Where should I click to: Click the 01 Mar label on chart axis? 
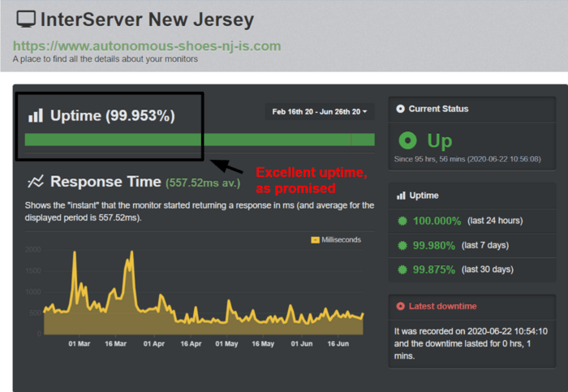(80, 343)
